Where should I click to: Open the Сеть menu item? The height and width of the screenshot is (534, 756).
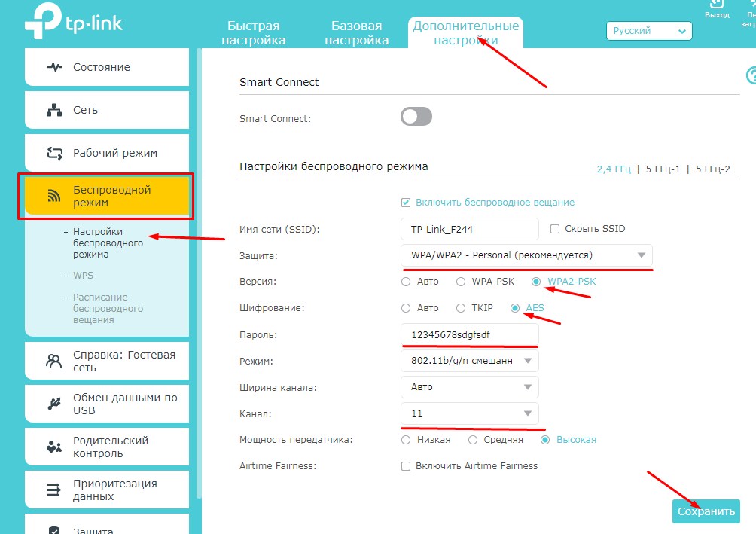tap(107, 110)
